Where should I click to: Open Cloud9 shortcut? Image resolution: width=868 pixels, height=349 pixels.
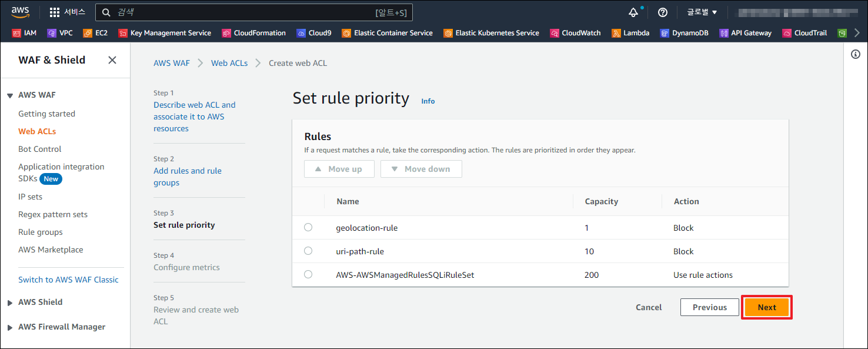(314, 33)
